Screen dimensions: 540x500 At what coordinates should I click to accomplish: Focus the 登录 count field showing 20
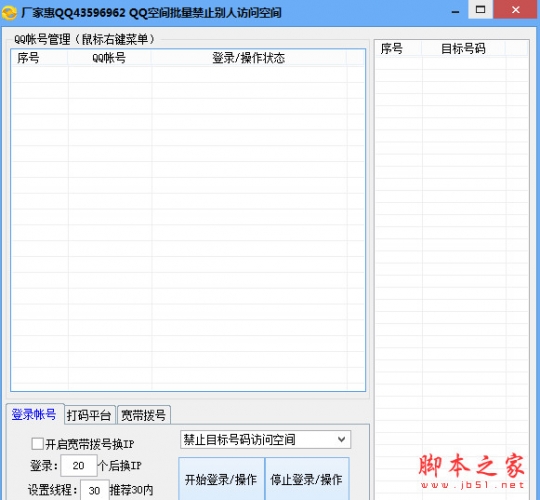pos(79,466)
